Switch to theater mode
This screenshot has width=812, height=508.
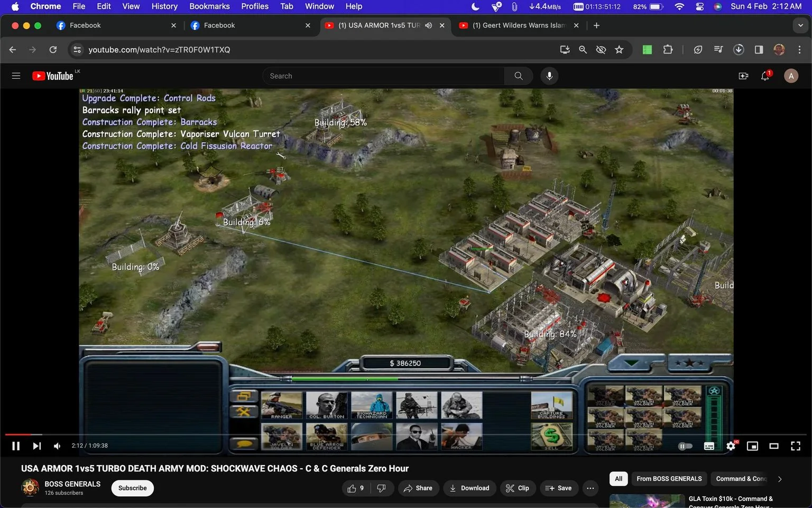774,446
